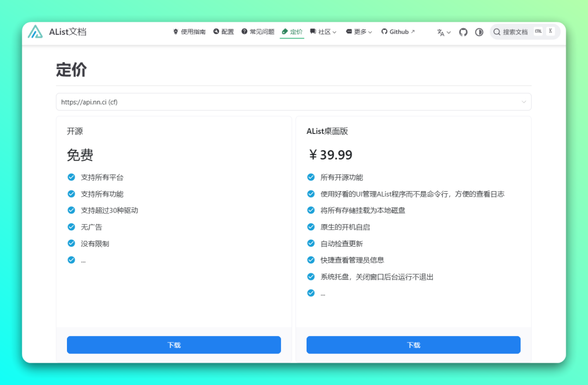Click the check icon beside 系统托盘
The height and width of the screenshot is (385, 588).
(x=311, y=277)
